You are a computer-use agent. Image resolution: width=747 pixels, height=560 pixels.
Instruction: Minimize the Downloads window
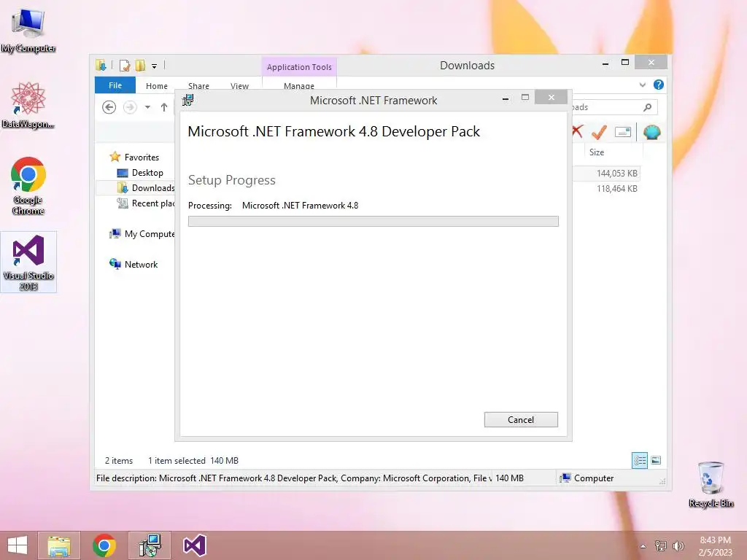[x=605, y=63]
